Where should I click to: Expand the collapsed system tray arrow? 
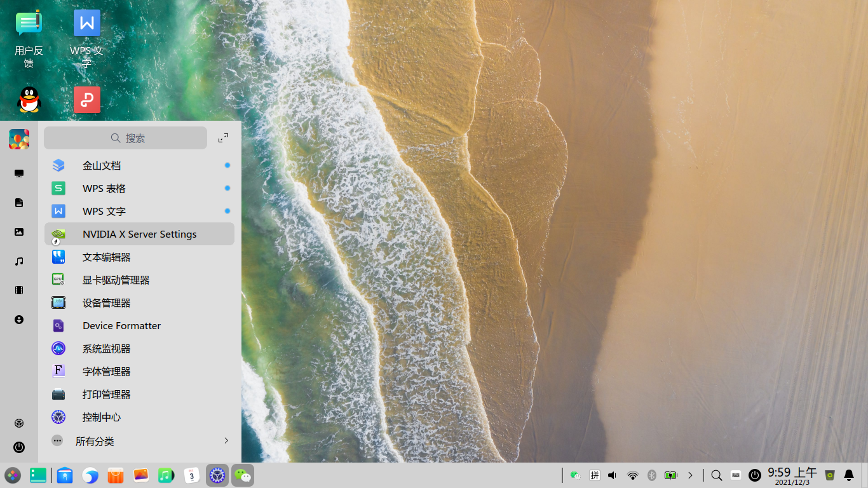pos(690,475)
